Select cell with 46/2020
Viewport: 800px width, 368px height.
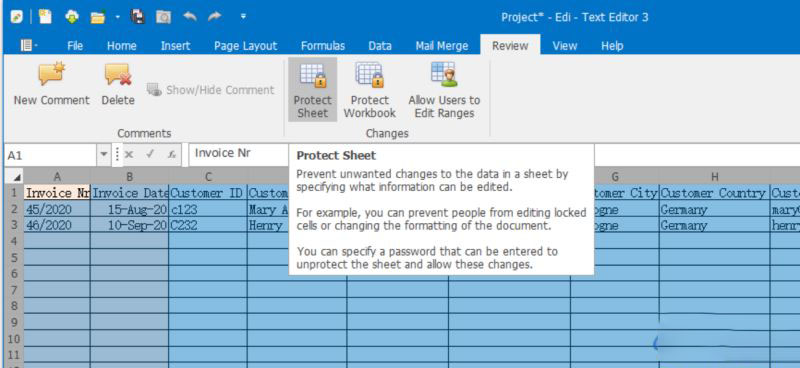click(x=57, y=225)
